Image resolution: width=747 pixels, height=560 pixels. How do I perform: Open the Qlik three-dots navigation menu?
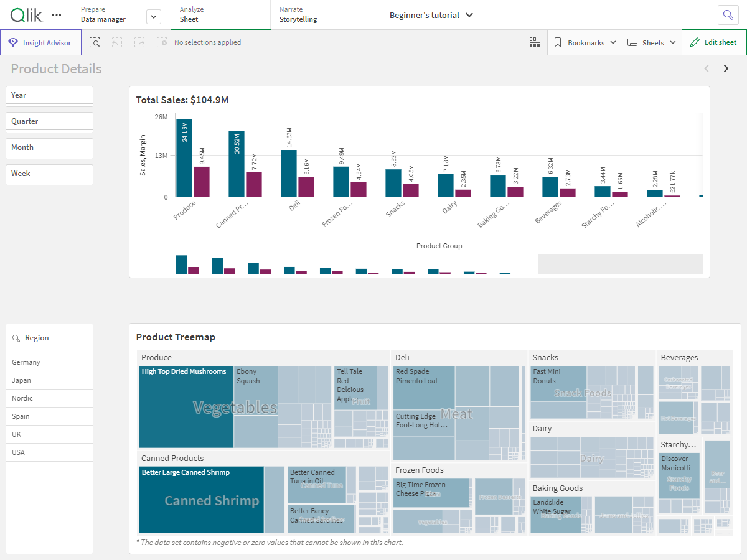tap(57, 14)
